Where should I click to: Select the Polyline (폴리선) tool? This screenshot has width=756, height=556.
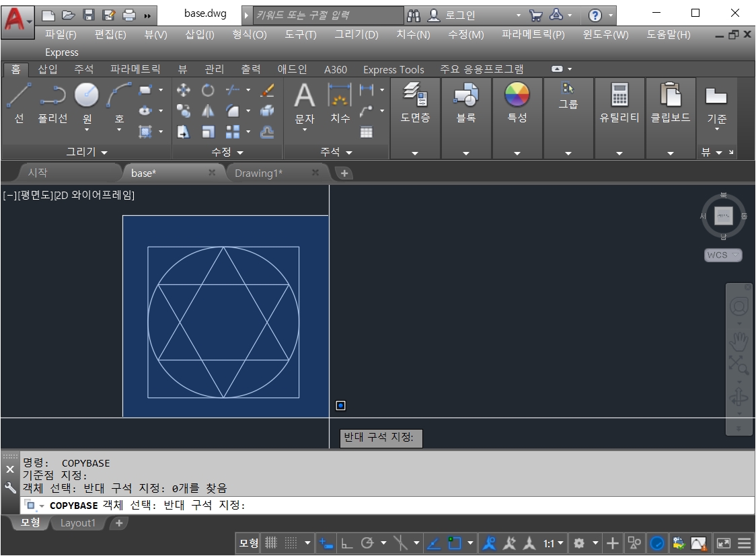coord(52,103)
